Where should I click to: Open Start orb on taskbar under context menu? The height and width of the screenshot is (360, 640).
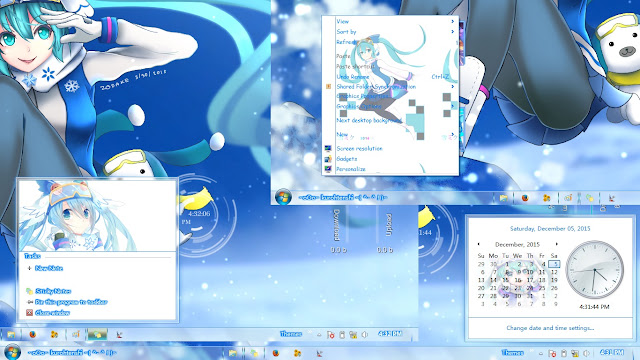(x=283, y=197)
